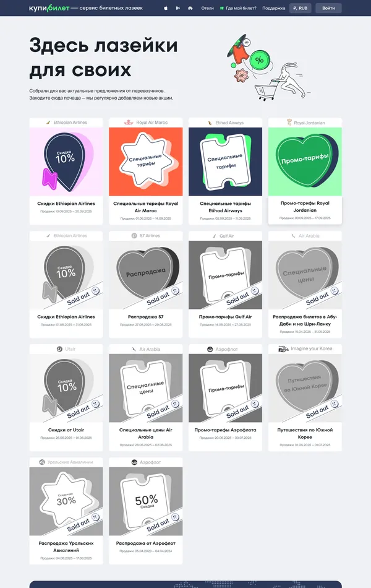Screen dimensions: 371x588
Task: Click the Royal Air Maroc airline logo
Action: click(129, 123)
